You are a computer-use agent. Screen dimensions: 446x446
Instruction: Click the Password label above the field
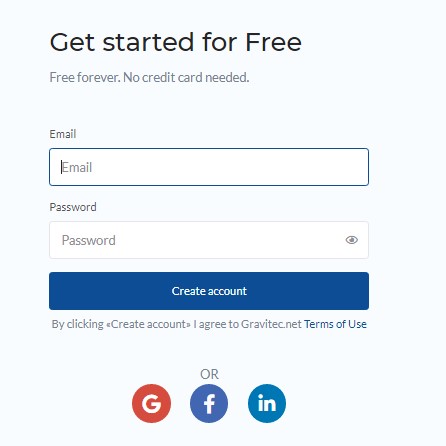coord(73,207)
